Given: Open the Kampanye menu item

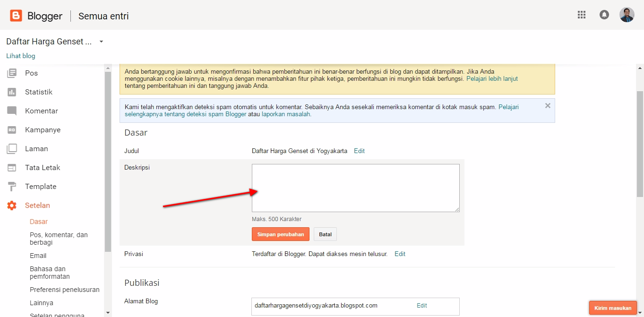Looking at the screenshot, I should point(43,130).
